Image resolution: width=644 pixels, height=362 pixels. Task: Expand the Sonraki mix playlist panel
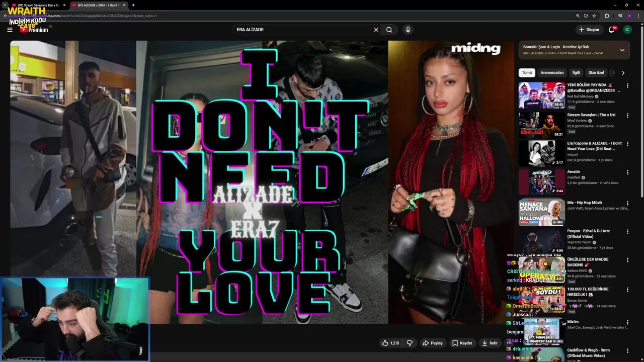(622, 50)
